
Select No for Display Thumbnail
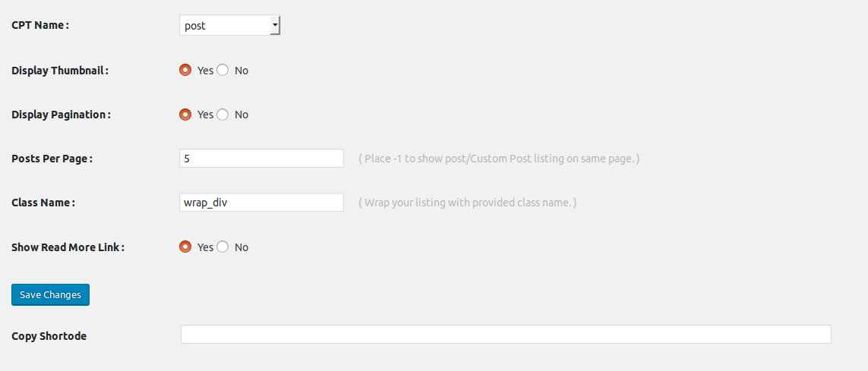pos(223,71)
